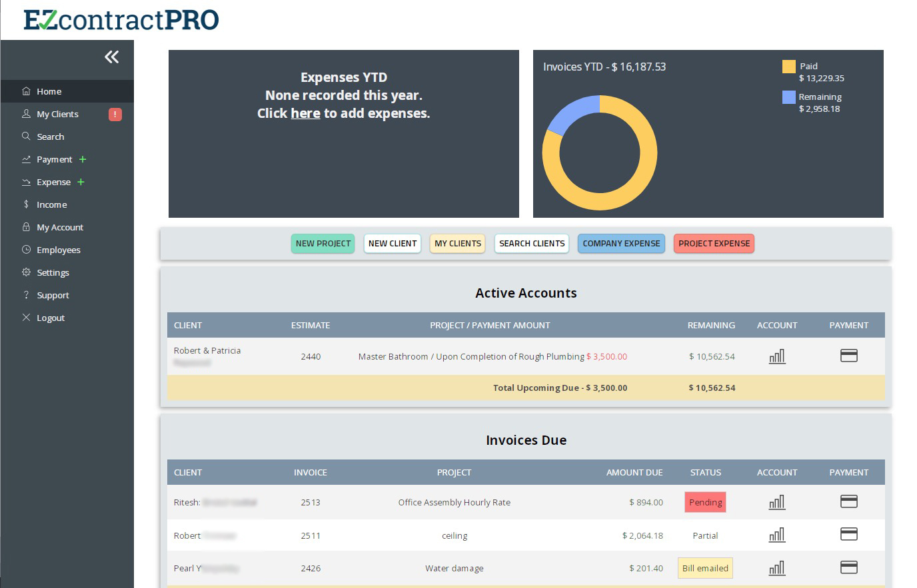
Task: Click the Pending status badge for Ritesh's invoice
Action: 705,502
